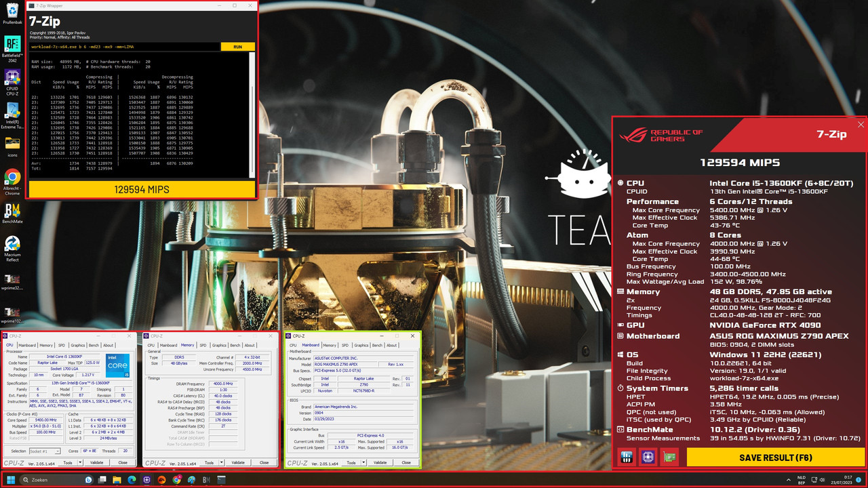
Task: Select SPD tab in left CPU-Z window
Action: click(x=62, y=345)
